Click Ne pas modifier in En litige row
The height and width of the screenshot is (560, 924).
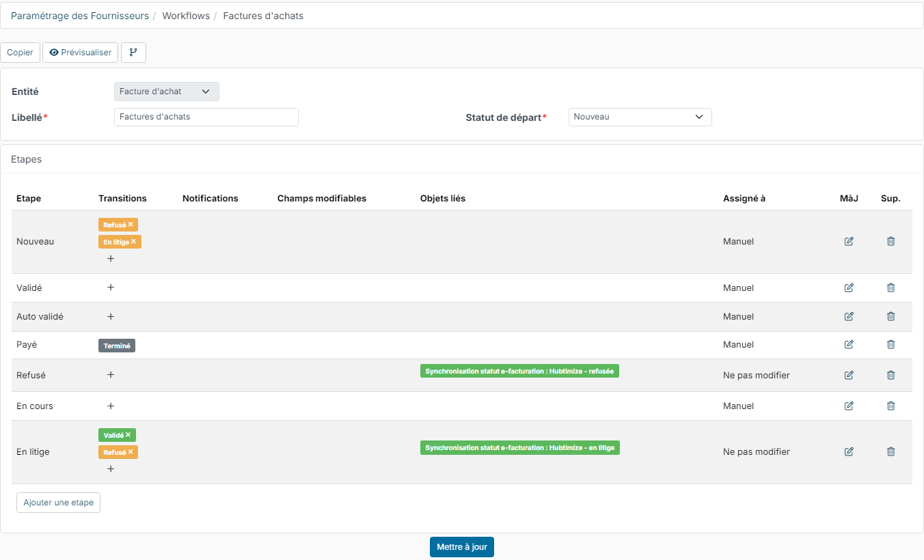(x=757, y=451)
